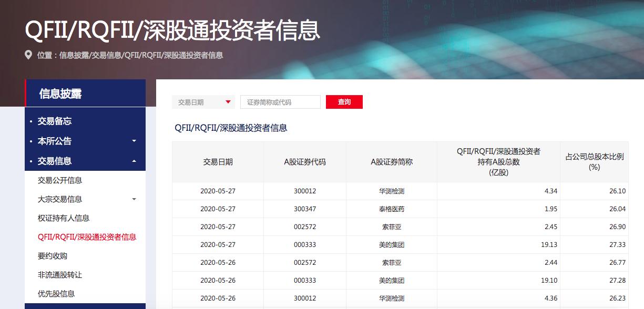
Task: Click the 占公司总股本比例 column header
Action: tap(595, 162)
